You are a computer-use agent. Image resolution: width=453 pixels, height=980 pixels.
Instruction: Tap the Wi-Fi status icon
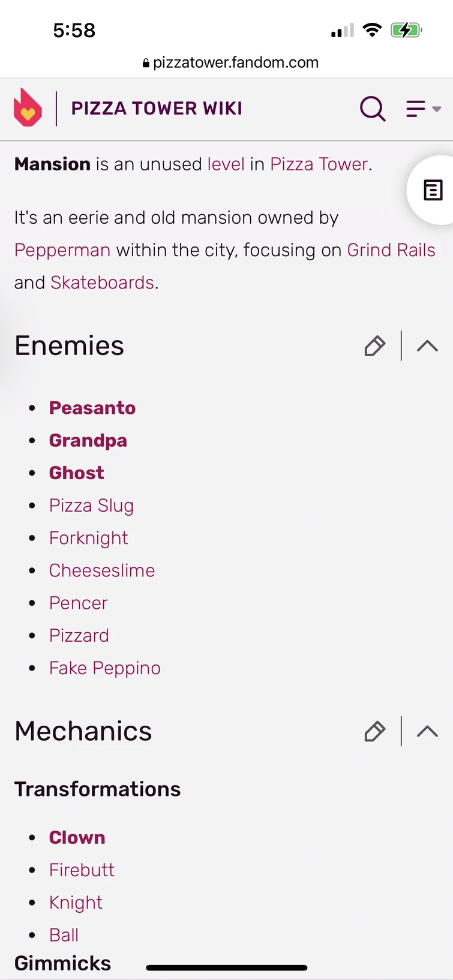[x=372, y=30]
